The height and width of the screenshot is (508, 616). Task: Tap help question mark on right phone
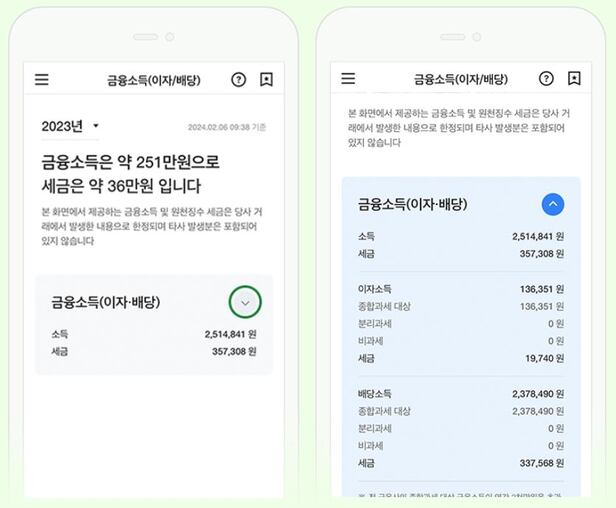[x=546, y=79]
